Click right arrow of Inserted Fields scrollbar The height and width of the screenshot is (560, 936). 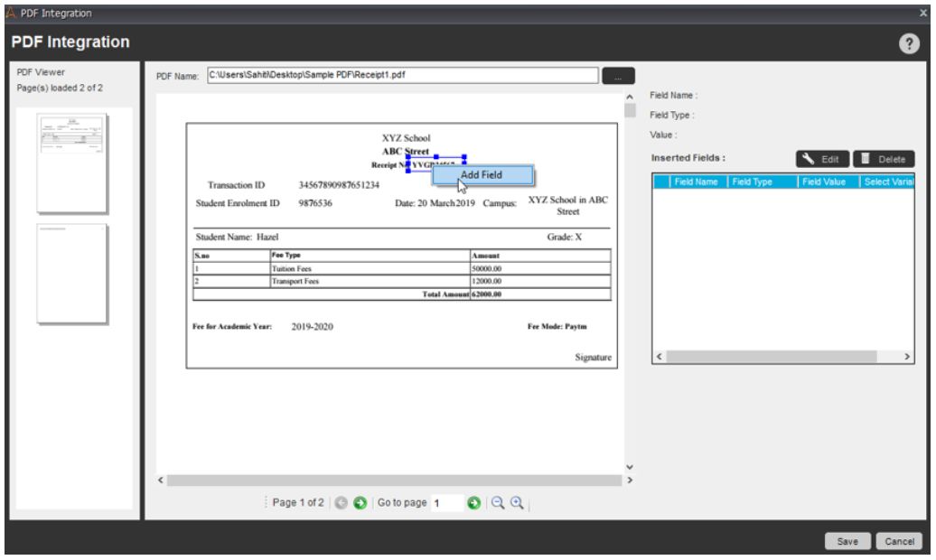click(x=907, y=357)
